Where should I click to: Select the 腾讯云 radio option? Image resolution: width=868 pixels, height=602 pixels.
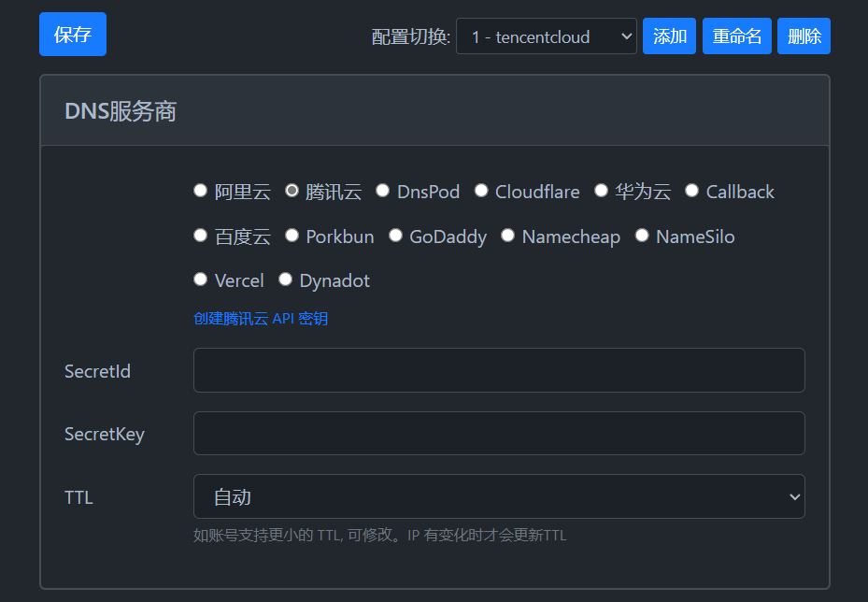pyautogui.click(x=292, y=191)
